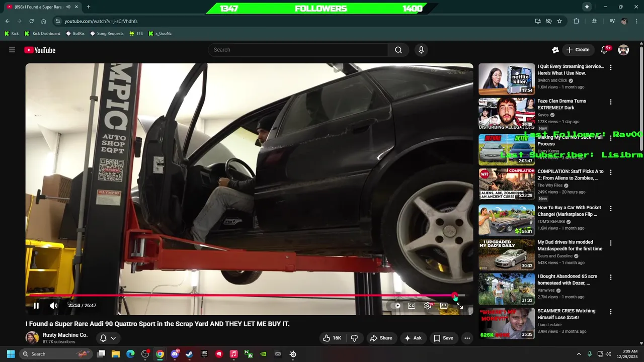
Task: Switch player to theater mode
Action: (444, 306)
